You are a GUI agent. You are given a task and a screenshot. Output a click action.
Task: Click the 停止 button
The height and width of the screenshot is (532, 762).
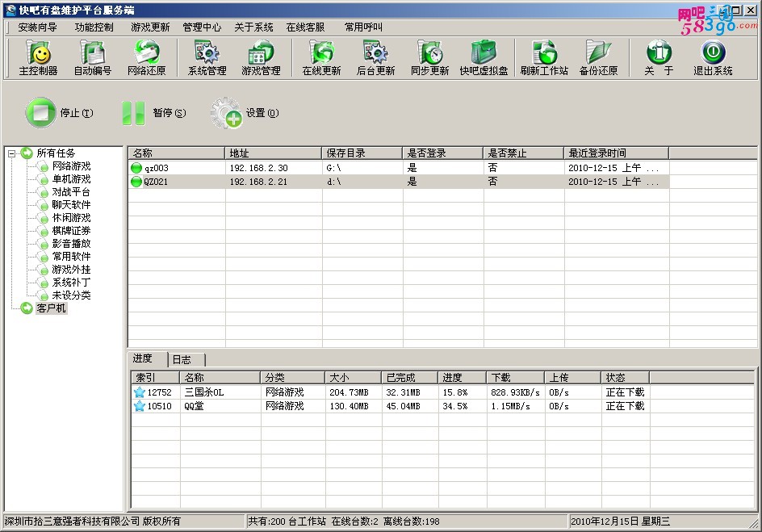pos(59,113)
